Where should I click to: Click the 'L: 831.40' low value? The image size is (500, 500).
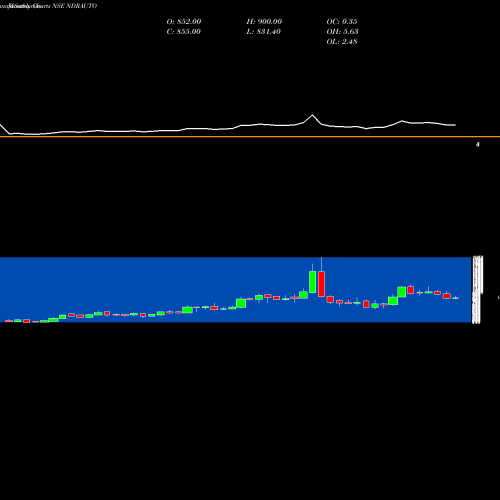click(263, 32)
